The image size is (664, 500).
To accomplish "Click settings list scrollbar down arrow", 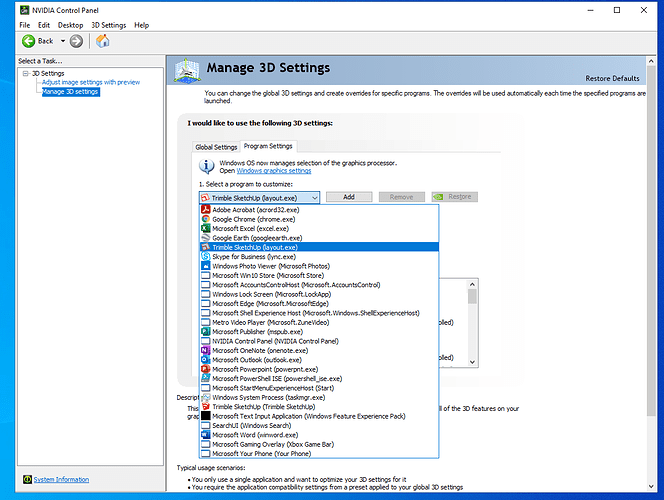I will point(472,362).
